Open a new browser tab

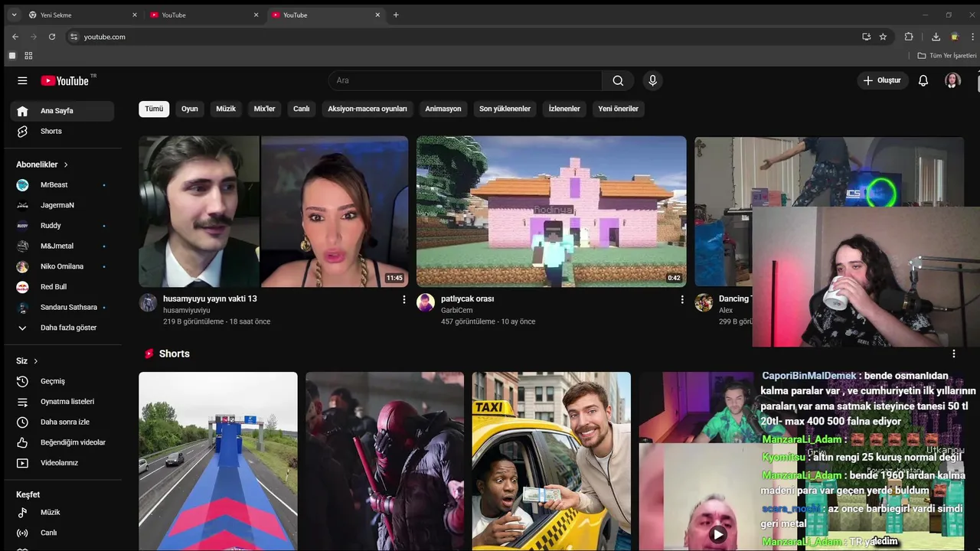point(396,15)
